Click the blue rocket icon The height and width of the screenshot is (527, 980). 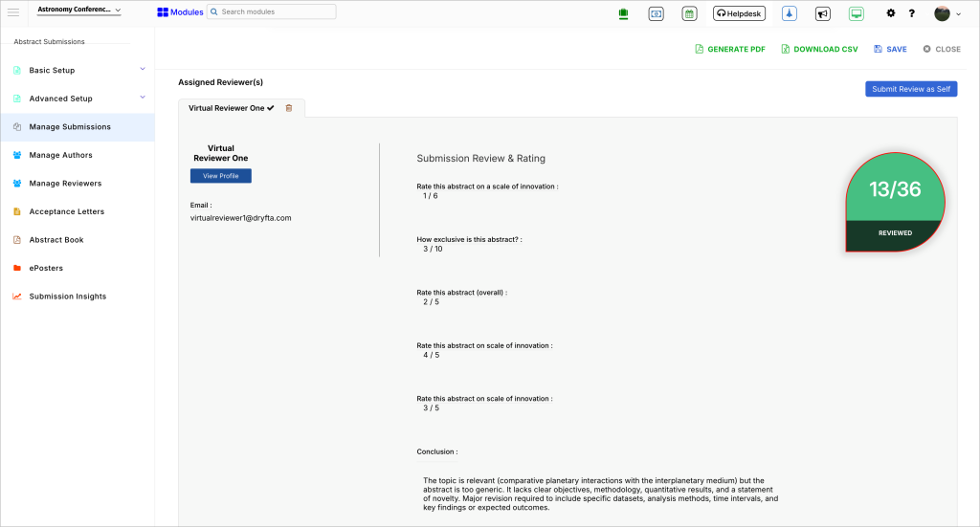coord(790,13)
